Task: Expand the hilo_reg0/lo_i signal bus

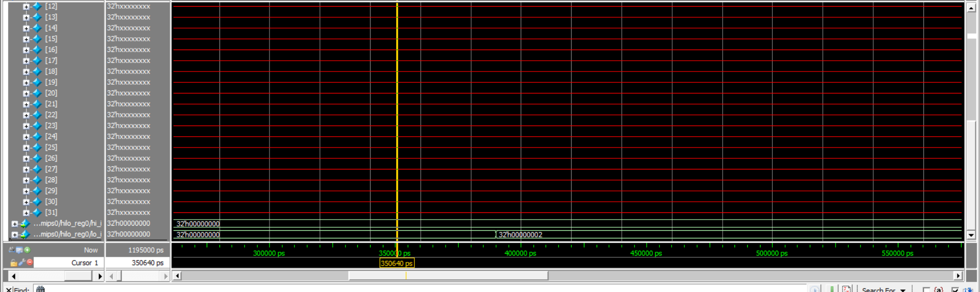Action: [x=15, y=235]
